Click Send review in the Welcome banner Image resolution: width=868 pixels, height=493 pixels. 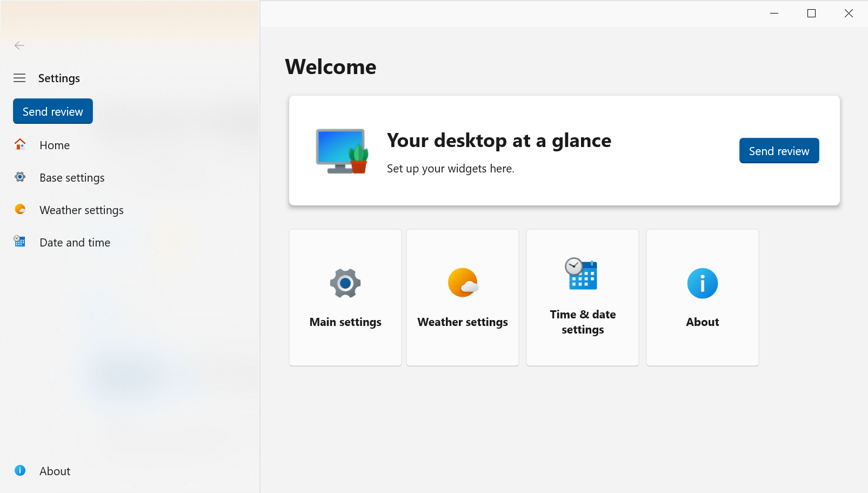[x=778, y=151]
